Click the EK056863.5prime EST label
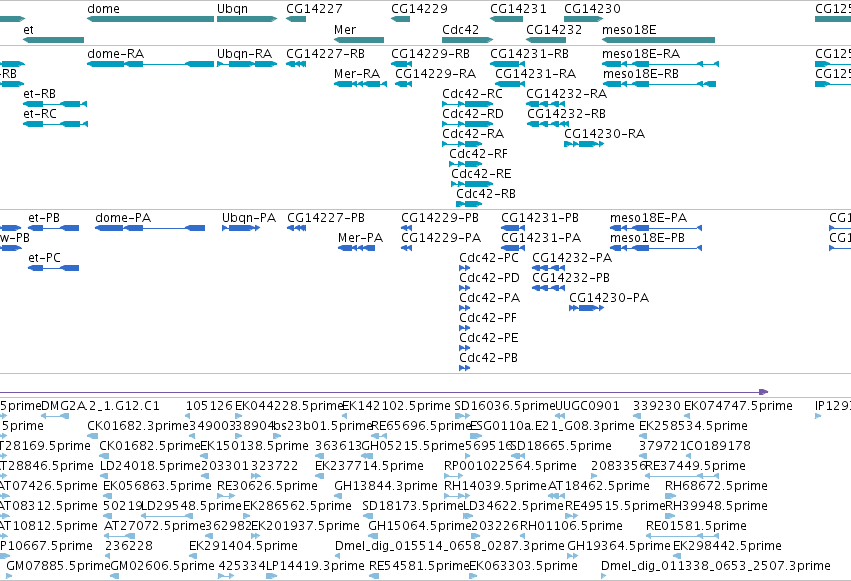851x581 pixels. click(157, 486)
